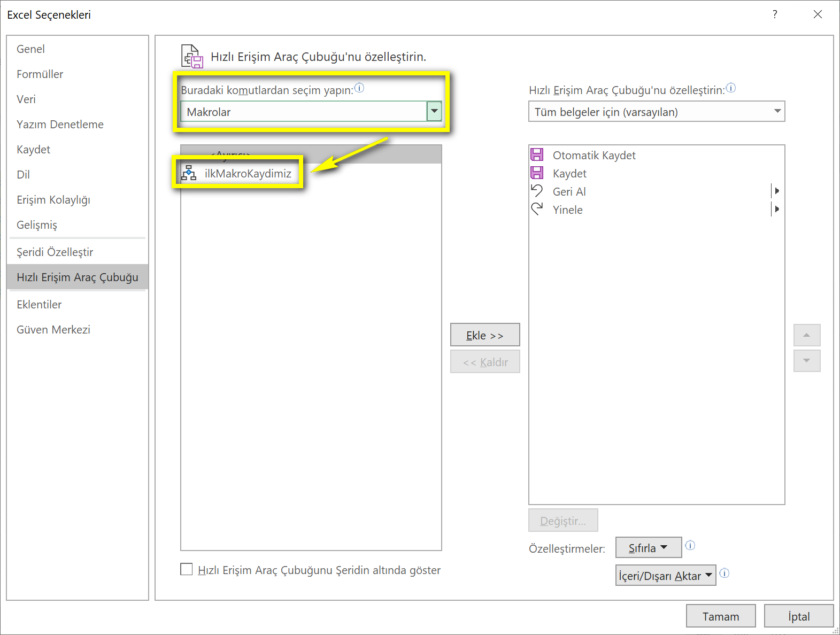This screenshot has height=635, width=840.
Task: Close the Excel Seçenekleri dialog
Action: click(x=818, y=14)
